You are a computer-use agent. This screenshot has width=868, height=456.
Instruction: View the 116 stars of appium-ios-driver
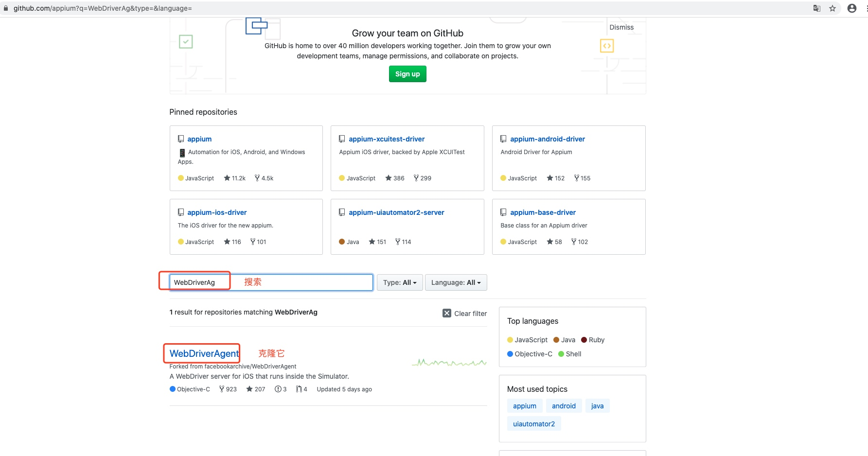point(232,242)
